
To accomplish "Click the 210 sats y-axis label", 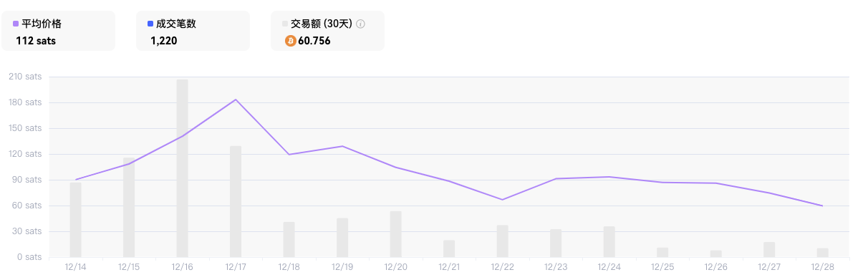I will [x=24, y=77].
